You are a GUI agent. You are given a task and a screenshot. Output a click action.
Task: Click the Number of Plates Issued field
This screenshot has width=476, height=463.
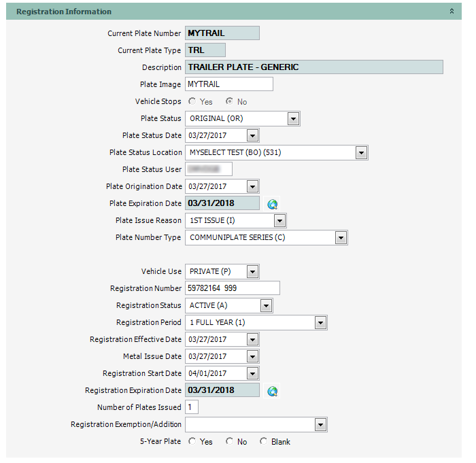[192, 407]
